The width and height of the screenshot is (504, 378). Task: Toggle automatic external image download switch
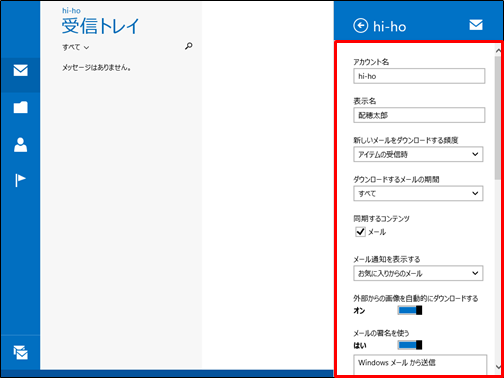[x=410, y=310]
